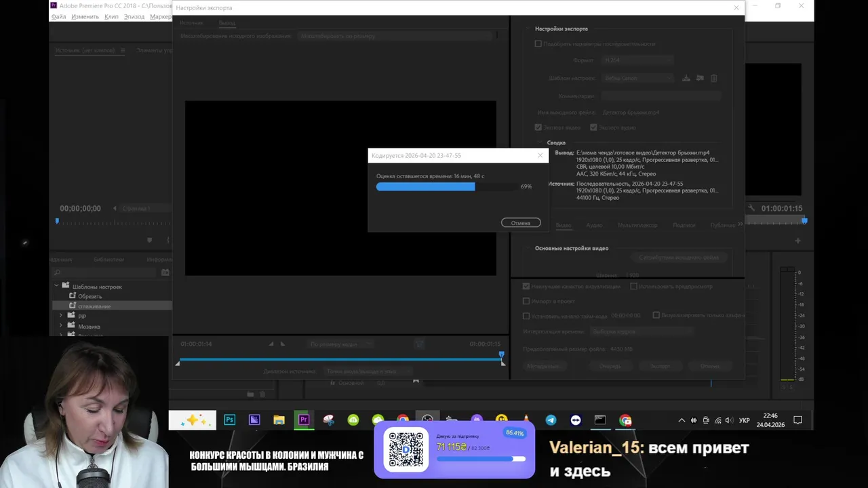Click the import preset icon

click(x=700, y=78)
